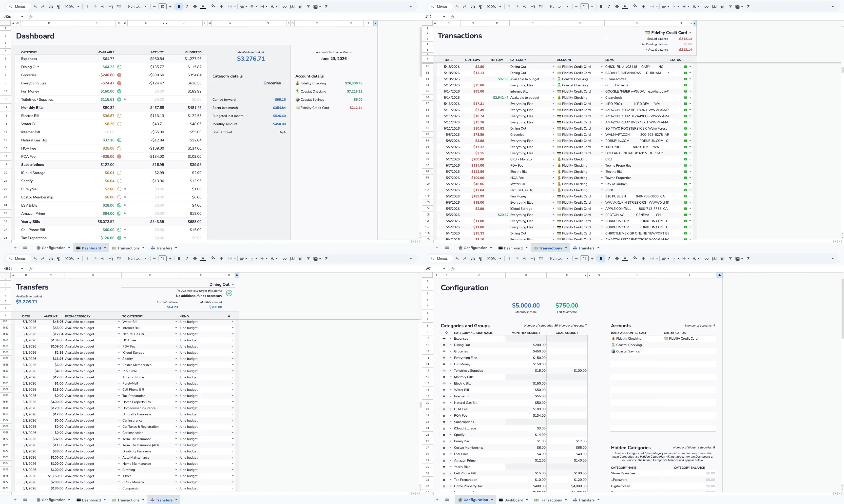Screen dimensions: 844x504
Task: Click insert link icon in Dashboard window
Action: tap(284, 6)
